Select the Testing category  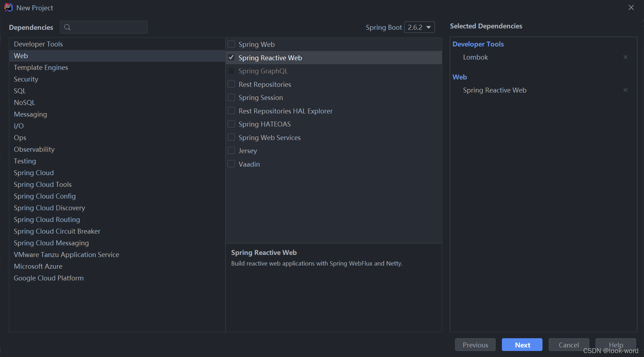[117, 161]
